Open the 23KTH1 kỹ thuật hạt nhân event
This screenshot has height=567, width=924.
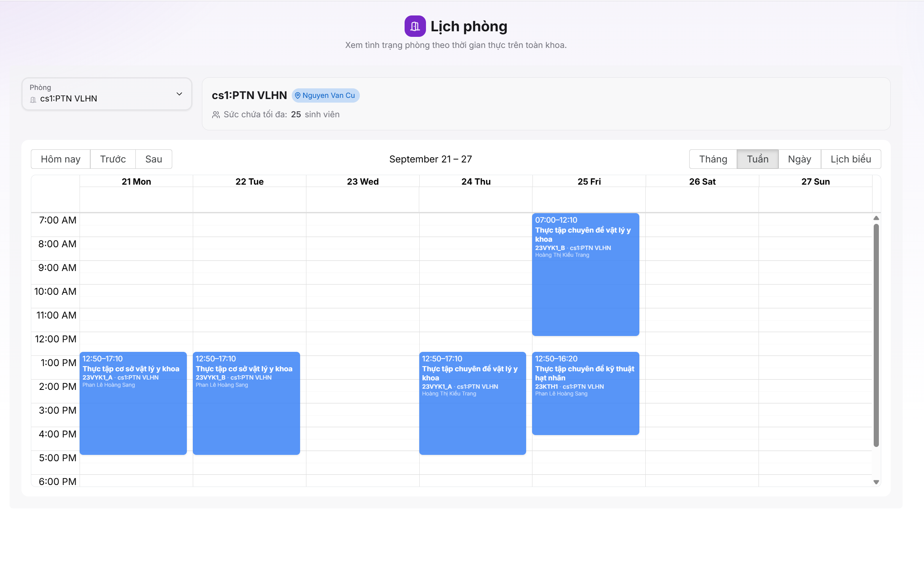coord(586,393)
